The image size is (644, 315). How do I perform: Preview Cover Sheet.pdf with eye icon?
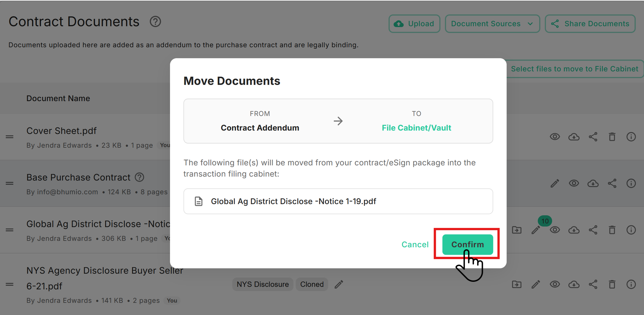[555, 137]
